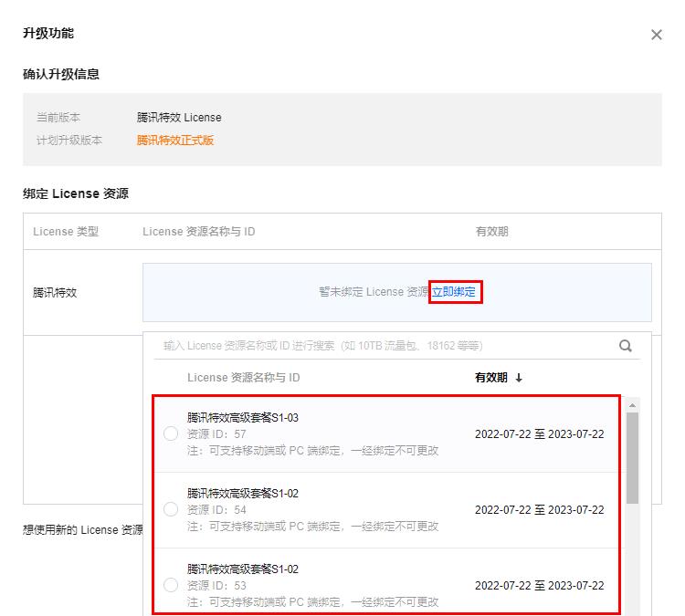This screenshot has height=616, width=685.
Task: Click the validity date for ID 53
Action: 539,585
